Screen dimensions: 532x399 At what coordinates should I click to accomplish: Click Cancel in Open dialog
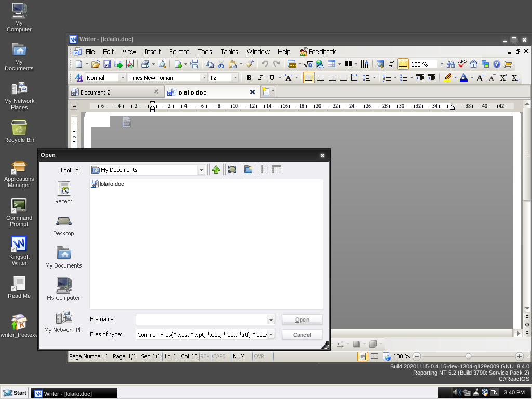302,335
